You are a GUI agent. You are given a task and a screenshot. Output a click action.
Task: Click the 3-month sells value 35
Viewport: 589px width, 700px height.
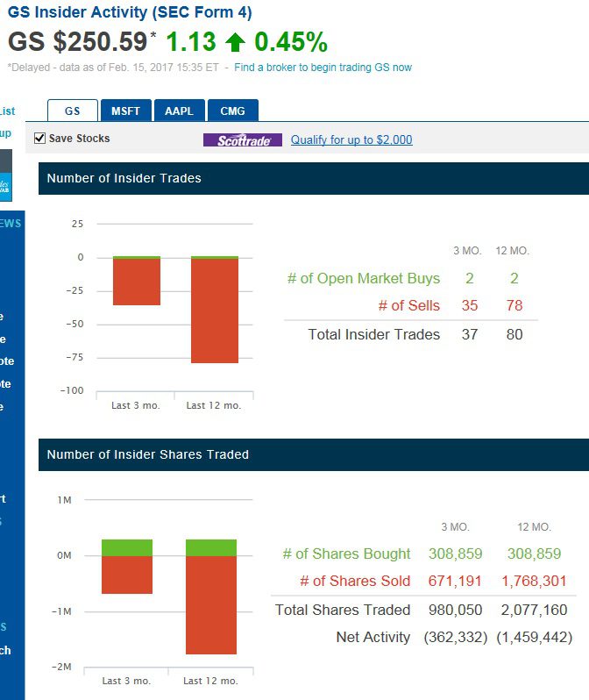pos(470,305)
